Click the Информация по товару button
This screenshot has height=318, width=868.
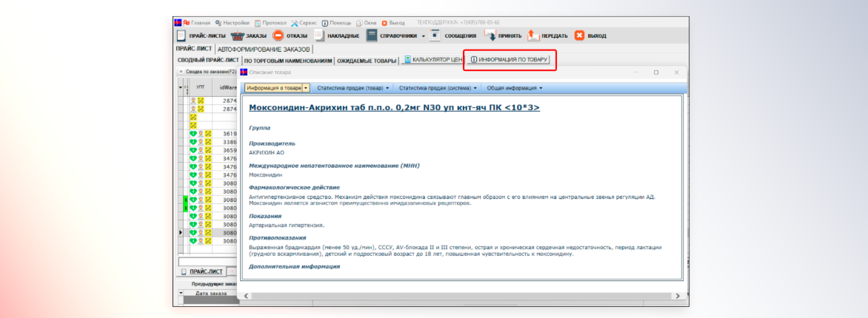pos(510,60)
